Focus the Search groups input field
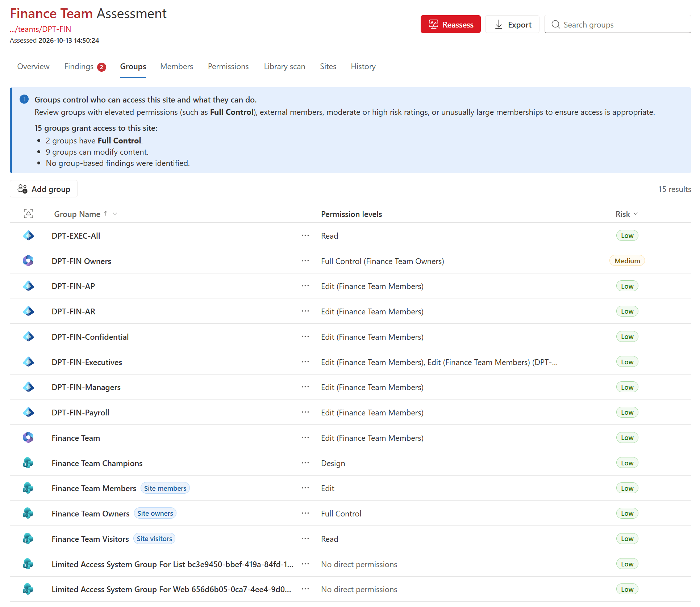Screen dimensions: 700x607 (x=618, y=24)
